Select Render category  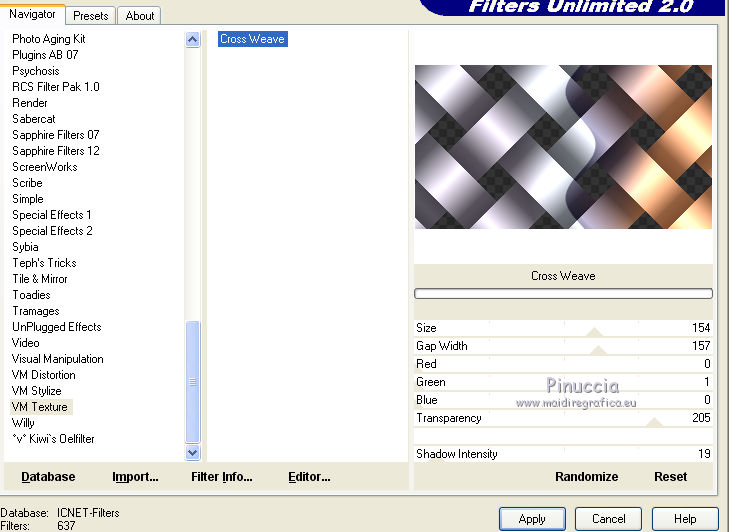click(x=30, y=103)
